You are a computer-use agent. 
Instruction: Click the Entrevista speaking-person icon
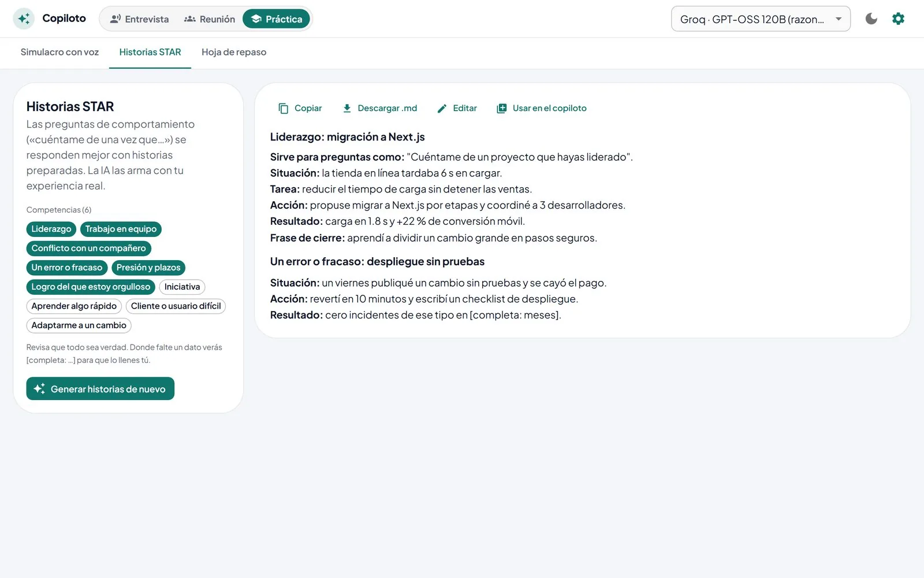point(115,19)
